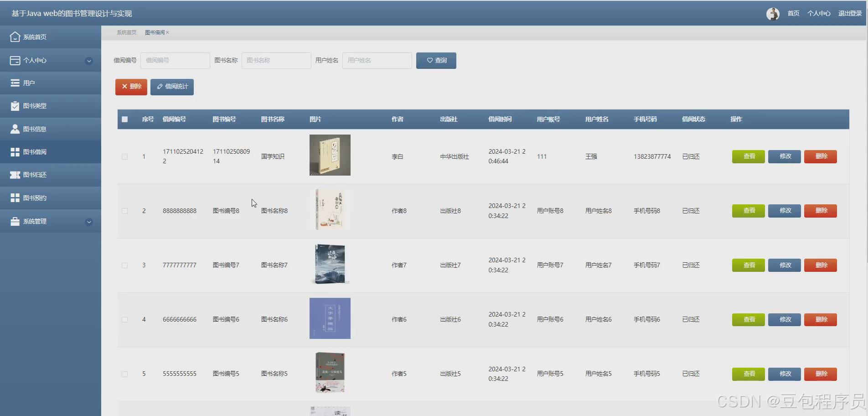The width and height of the screenshot is (868, 416).
Task: Click 退出登录 to log out
Action: pos(850,14)
